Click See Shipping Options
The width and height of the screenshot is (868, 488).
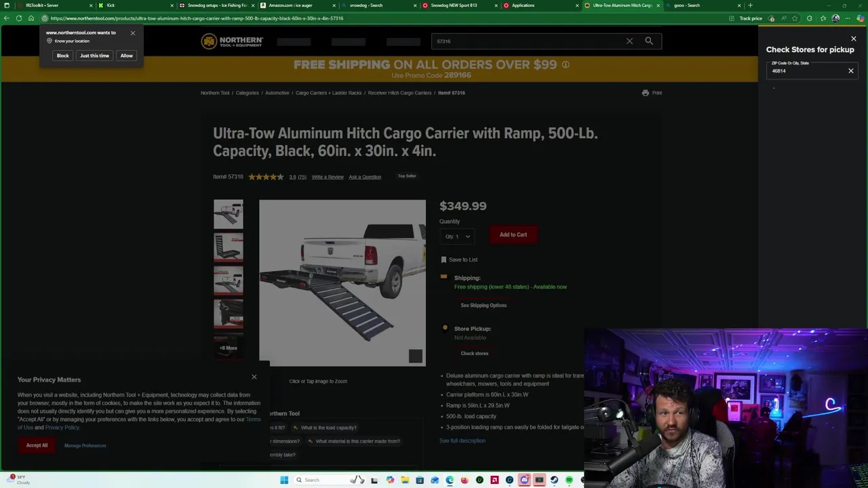484,306
